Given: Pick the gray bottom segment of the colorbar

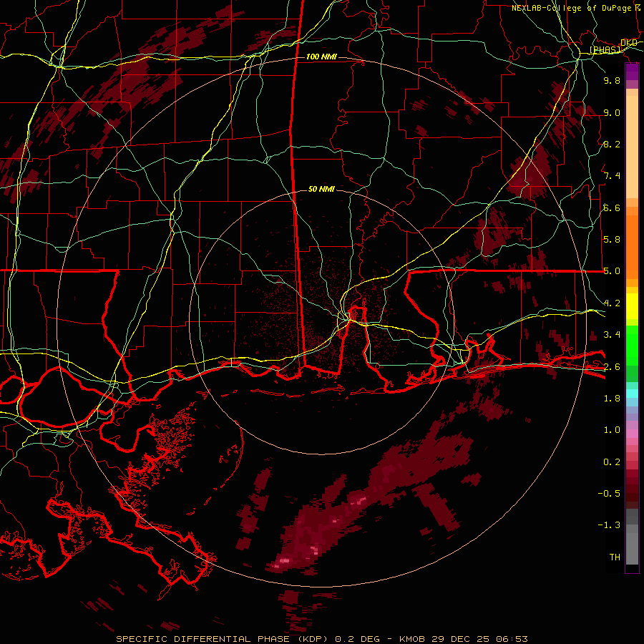Looking at the screenshot, I should coord(632,548).
